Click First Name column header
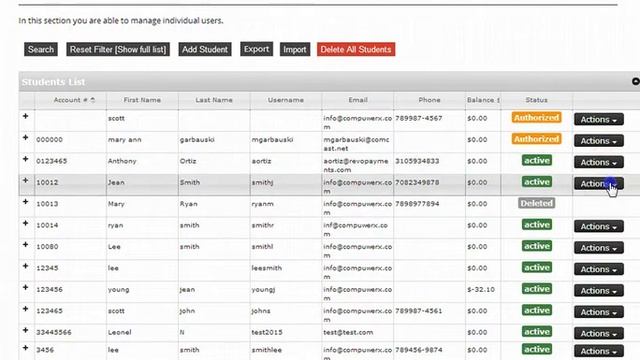640x360 pixels. pos(142,100)
